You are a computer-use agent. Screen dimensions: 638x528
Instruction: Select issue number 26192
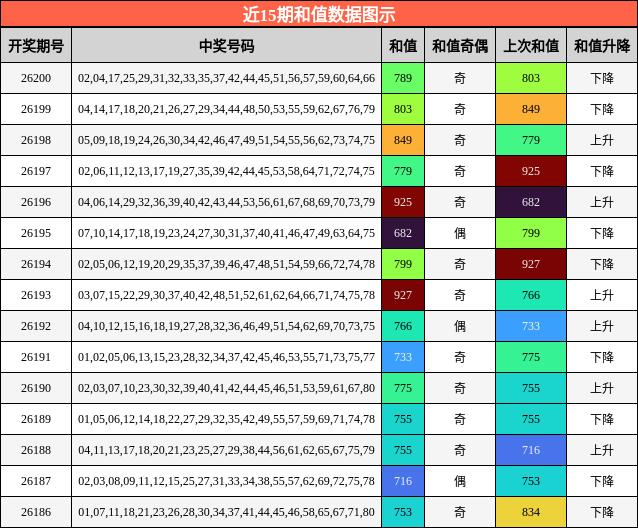36,326
